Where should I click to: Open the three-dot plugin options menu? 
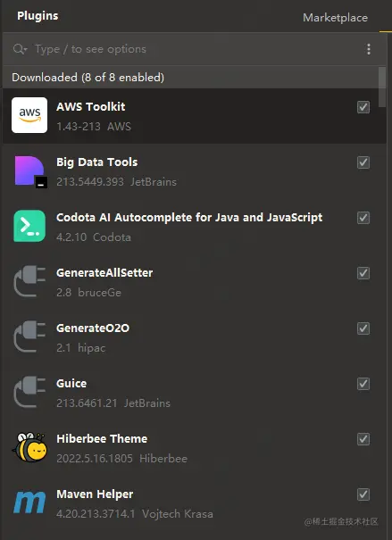pyautogui.click(x=369, y=49)
